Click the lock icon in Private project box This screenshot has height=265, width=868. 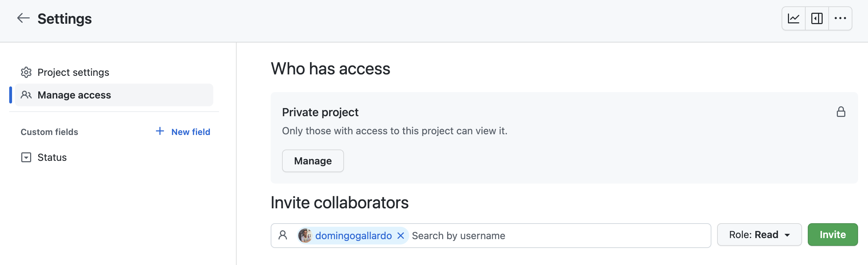tap(841, 112)
